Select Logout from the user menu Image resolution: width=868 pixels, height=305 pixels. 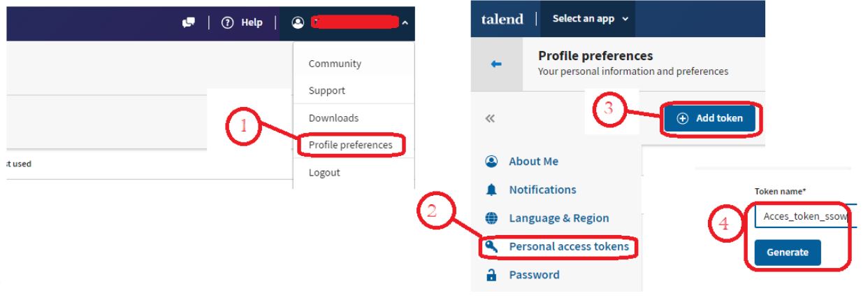coord(324,173)
